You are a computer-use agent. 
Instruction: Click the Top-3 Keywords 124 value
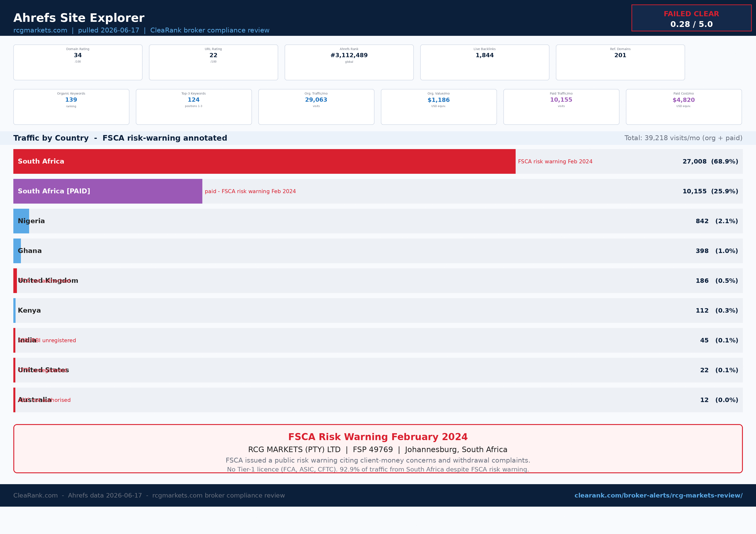tap(194, 100)
